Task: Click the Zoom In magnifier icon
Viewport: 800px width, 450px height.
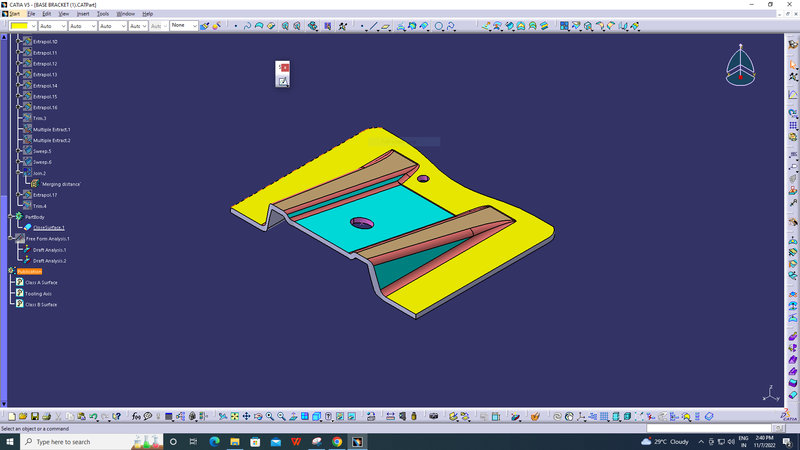Action: (x=270, y=416)
